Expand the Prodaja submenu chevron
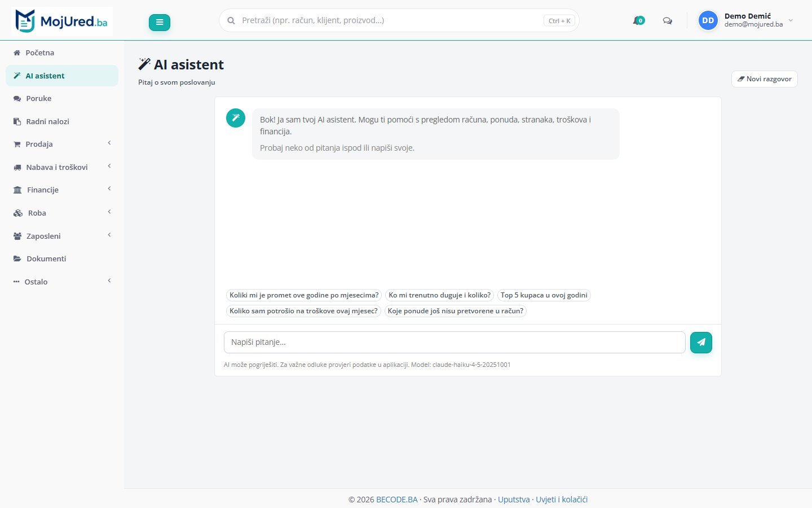 [109, 143]
